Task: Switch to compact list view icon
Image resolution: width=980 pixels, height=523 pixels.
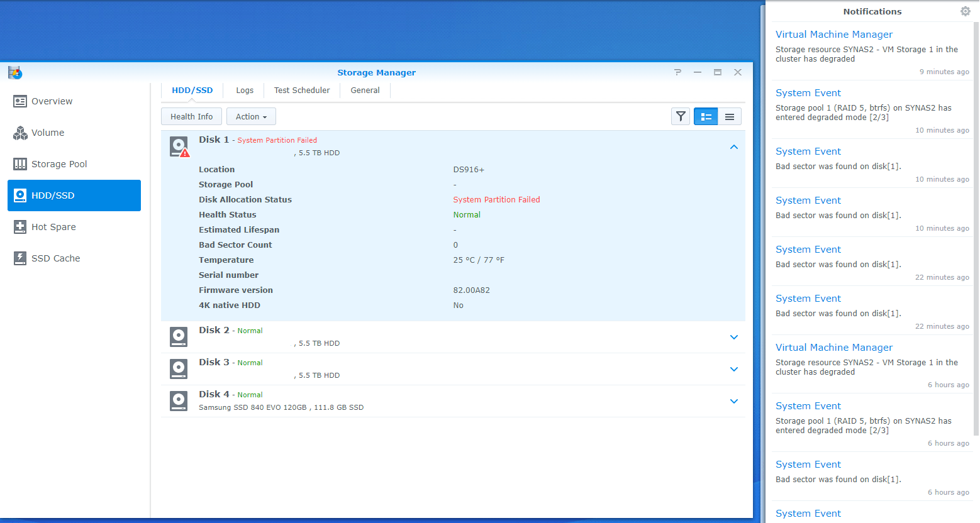Action: [x=730, y=116]
